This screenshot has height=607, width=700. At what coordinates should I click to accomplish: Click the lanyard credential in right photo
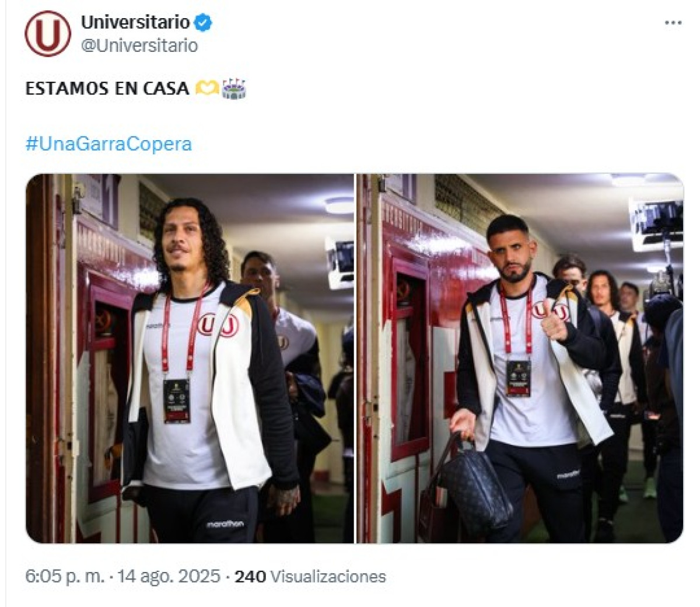[x=517, y=378]
